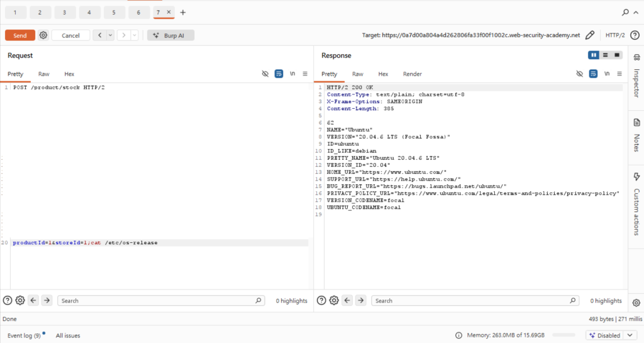
Task: Open the Notes side panel
Action: tap(636, 135)
